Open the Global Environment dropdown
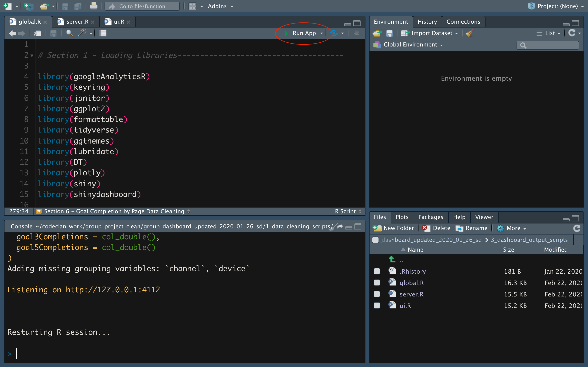The width and height of the screenshot is (588, 367). pos(413,45)
